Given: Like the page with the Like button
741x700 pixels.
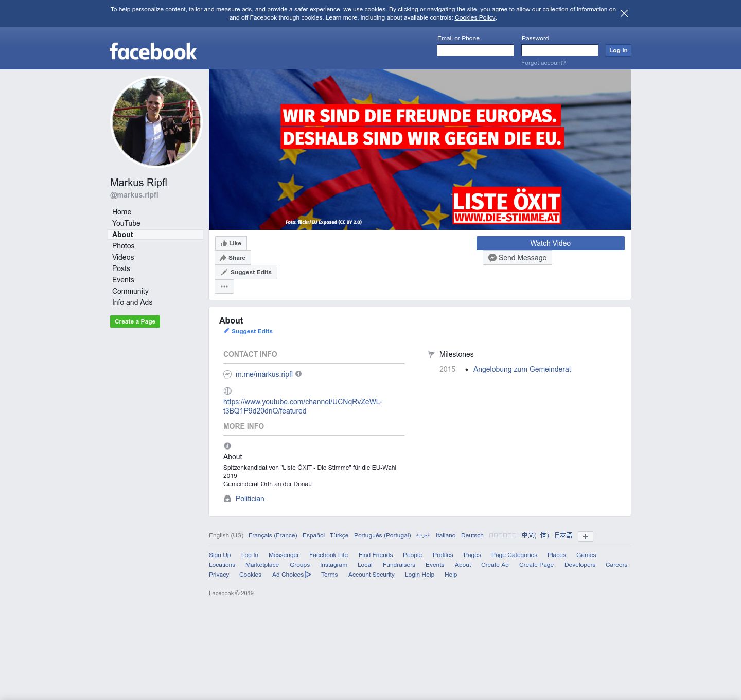Looking at the screenshot, I should coord(231,243).
